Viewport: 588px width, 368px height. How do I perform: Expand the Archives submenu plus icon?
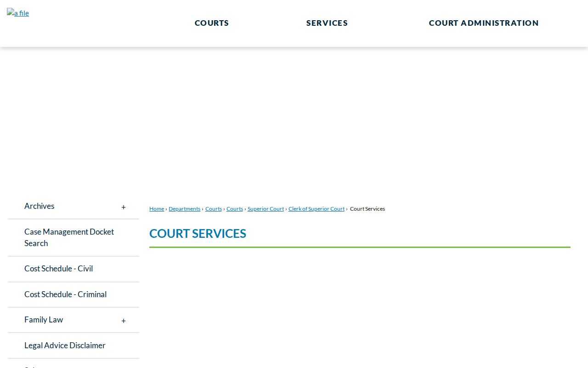124,207
